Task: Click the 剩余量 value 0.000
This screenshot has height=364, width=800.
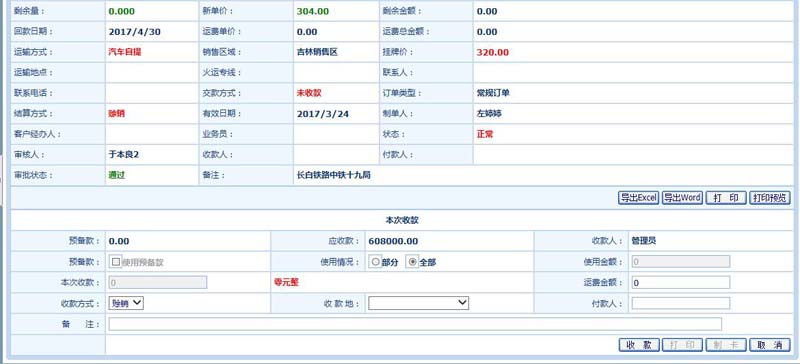Action: click(x=122, y=11)
